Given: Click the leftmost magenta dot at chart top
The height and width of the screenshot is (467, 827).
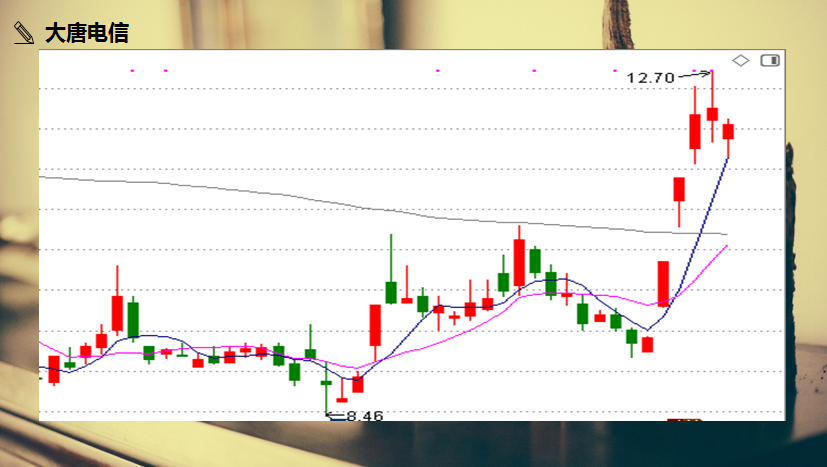Looking at the screenshot, I should 133,70.
